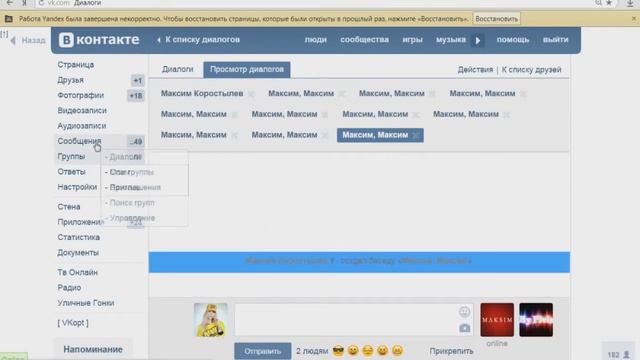The image size is (640, 360).
Task: Open помощь in top menu
Action: (x=513, y=40)
